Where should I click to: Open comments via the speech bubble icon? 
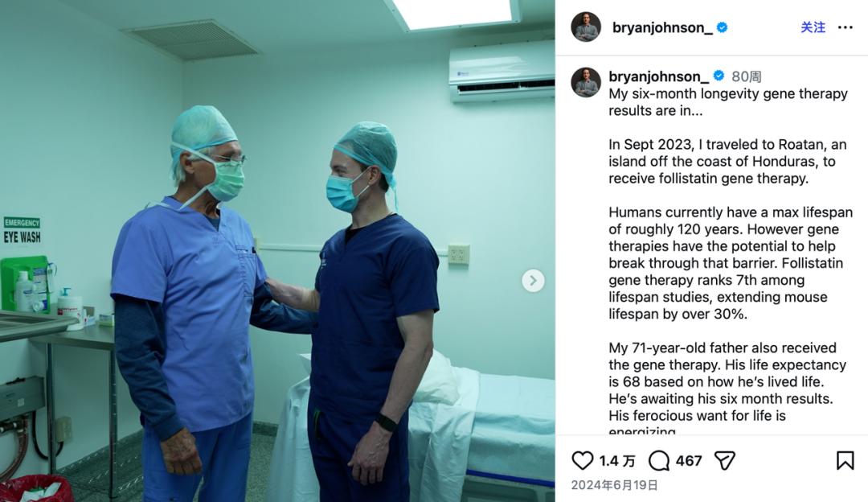[x=659, y=460]
